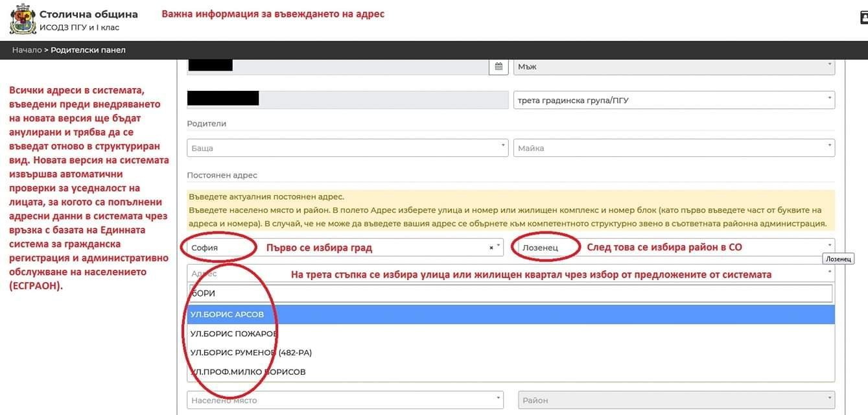868x415 pixels.
Task: Expand the трета градинска група/ПГУ dropdown
Action: [674, 100]
